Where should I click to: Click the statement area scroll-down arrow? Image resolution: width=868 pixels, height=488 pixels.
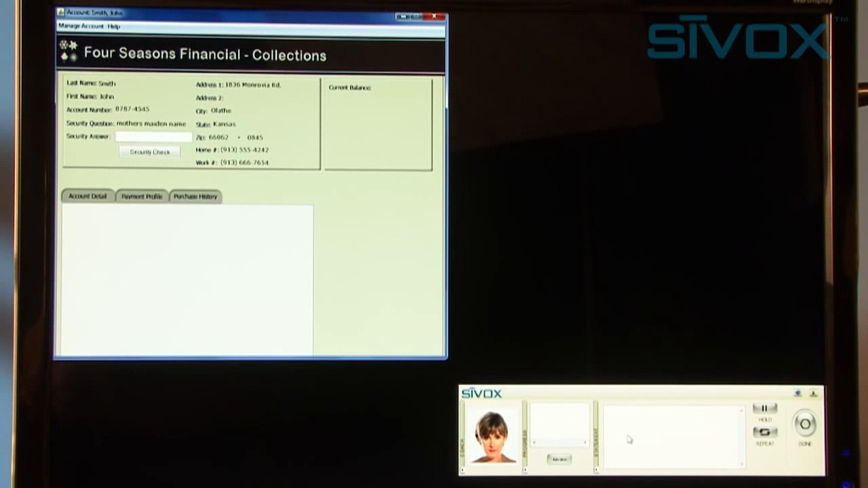coord(742,464)
